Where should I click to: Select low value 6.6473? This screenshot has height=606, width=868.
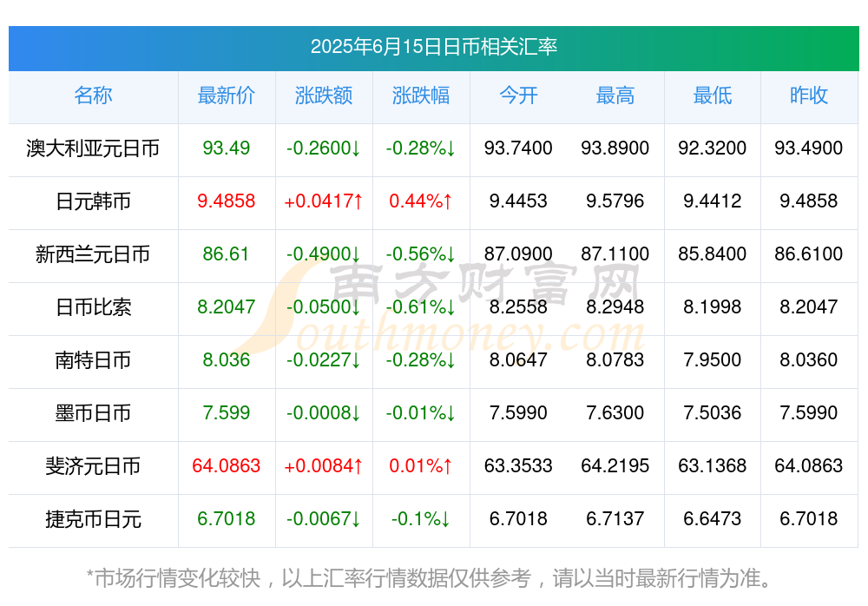point(713,518)
